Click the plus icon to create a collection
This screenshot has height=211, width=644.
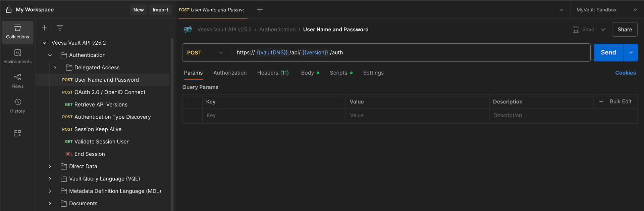point(44,28)
